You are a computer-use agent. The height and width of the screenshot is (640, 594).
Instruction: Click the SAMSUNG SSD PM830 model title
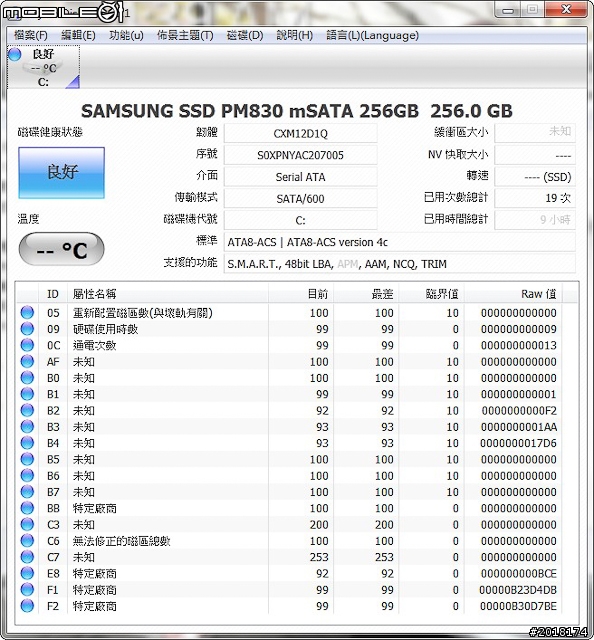[x=297, y=111]
